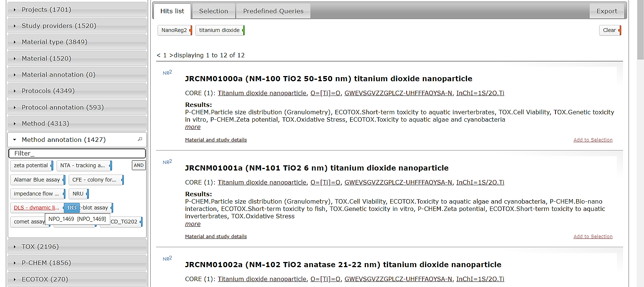Open the Predefined Queries tab
This screenshot has width=644, height=287.
[x=273, y=11]
